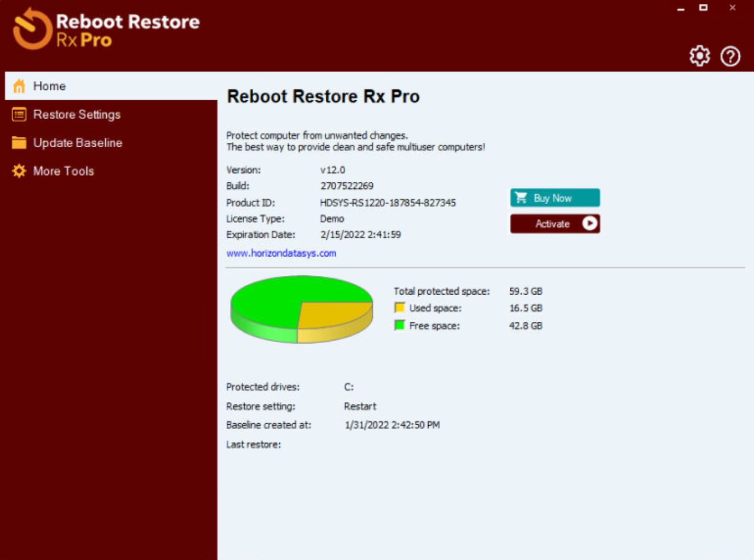Click the Update Baseline folder icon
754x560 pixels.
(x=19, y=143)
